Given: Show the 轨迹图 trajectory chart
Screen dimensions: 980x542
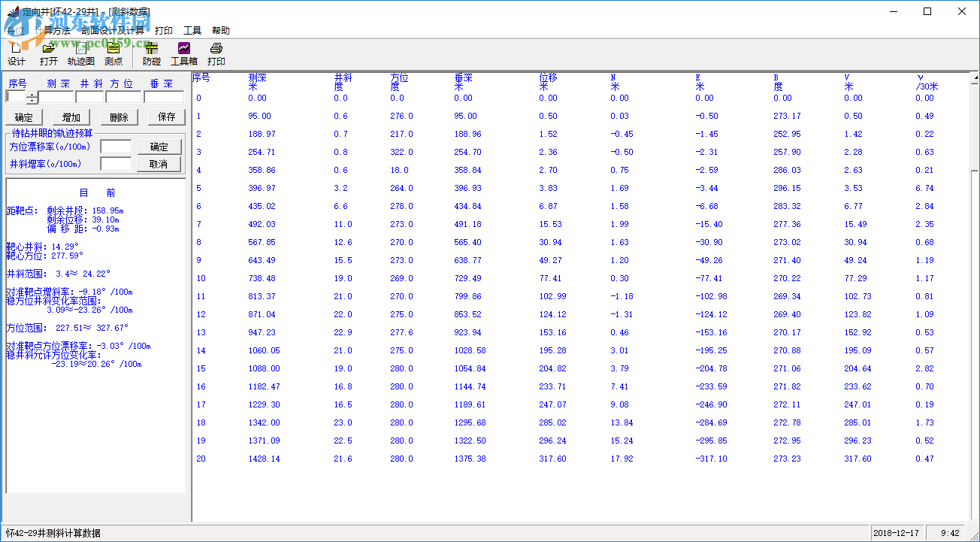Looking at the screenshot, I should 81,54.
